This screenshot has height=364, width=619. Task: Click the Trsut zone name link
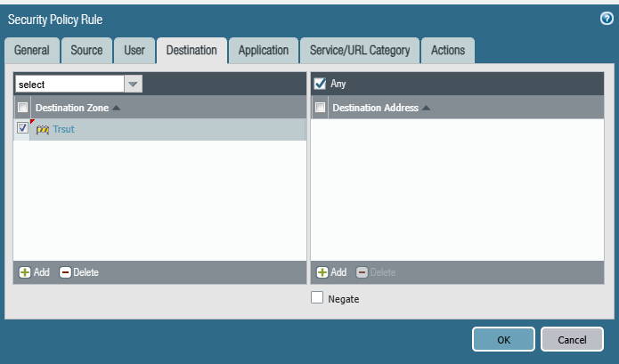click(63, 129)
